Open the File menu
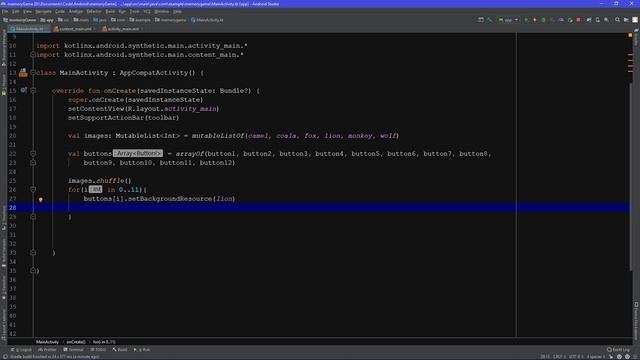This screenshot has width=640, height=360. click(x=5, y=11)
